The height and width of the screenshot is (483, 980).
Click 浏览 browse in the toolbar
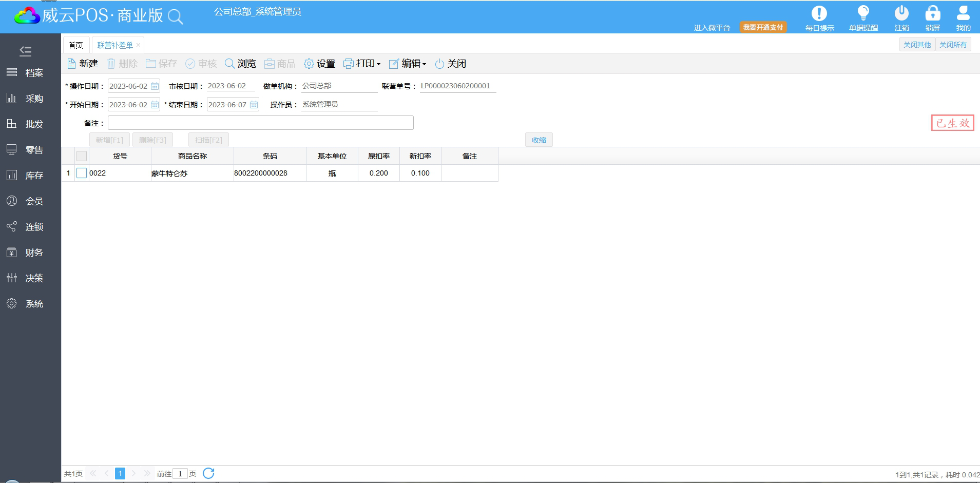pos(240,64)
